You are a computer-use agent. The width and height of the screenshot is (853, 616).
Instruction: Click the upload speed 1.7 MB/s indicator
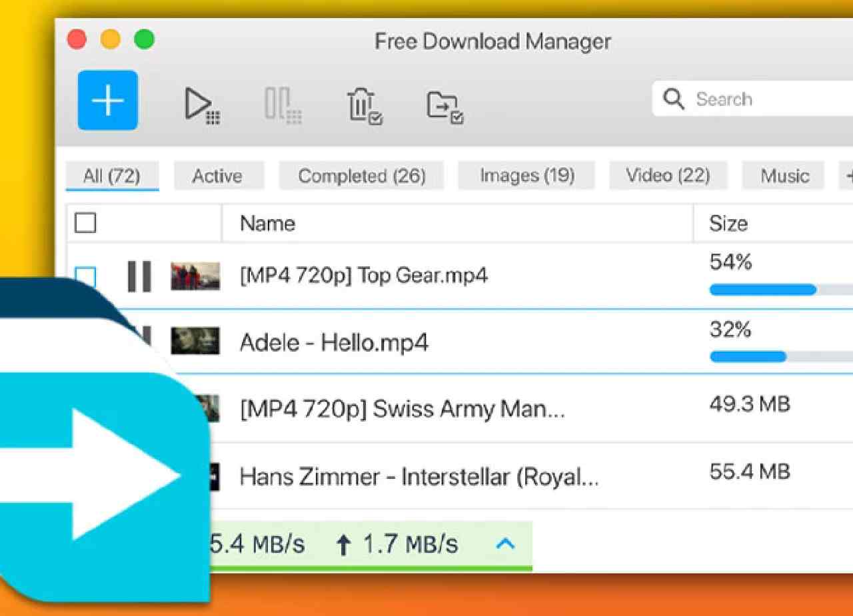(x=397, y=545)
